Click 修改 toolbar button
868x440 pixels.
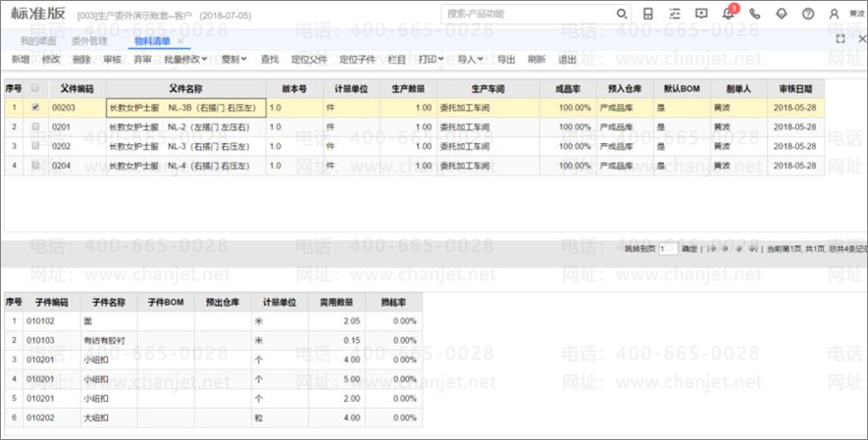[51, 59]
